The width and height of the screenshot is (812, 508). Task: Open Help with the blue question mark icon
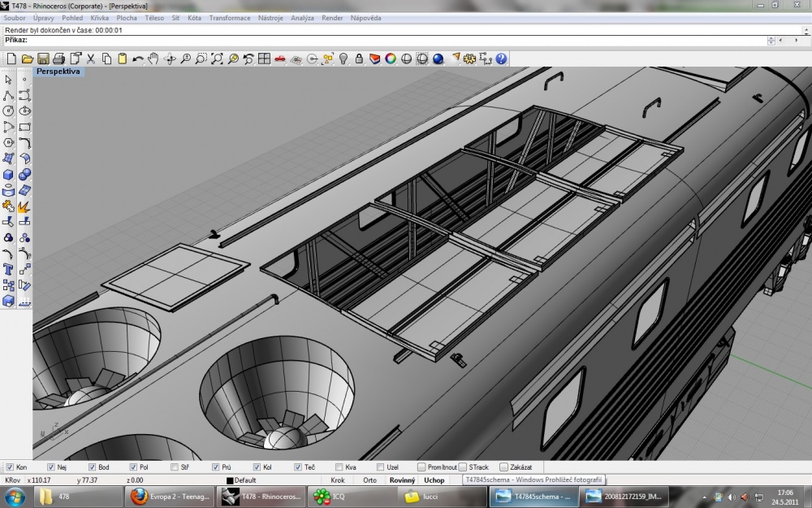tap(501, 59)
